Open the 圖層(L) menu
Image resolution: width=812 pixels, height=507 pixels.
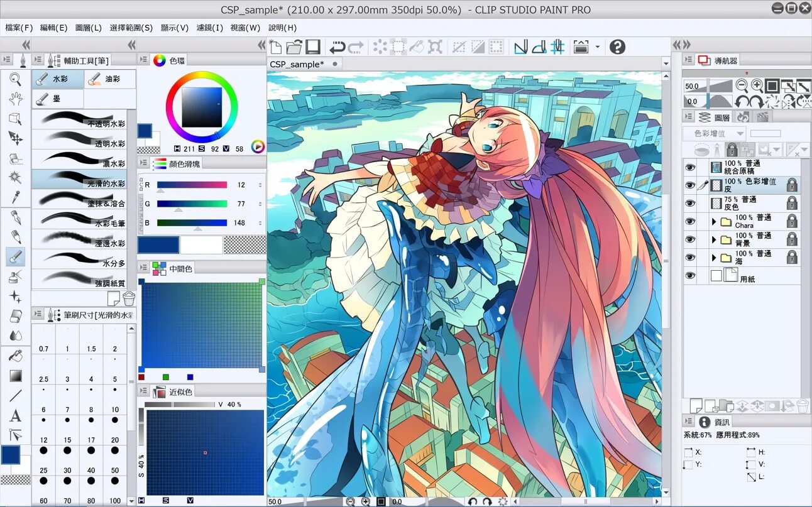pos(88,28)
